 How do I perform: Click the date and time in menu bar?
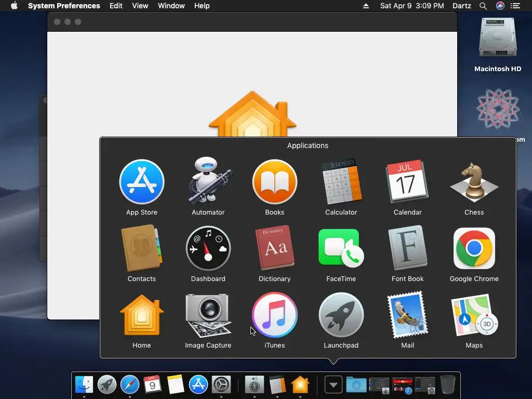coord(412,6)
